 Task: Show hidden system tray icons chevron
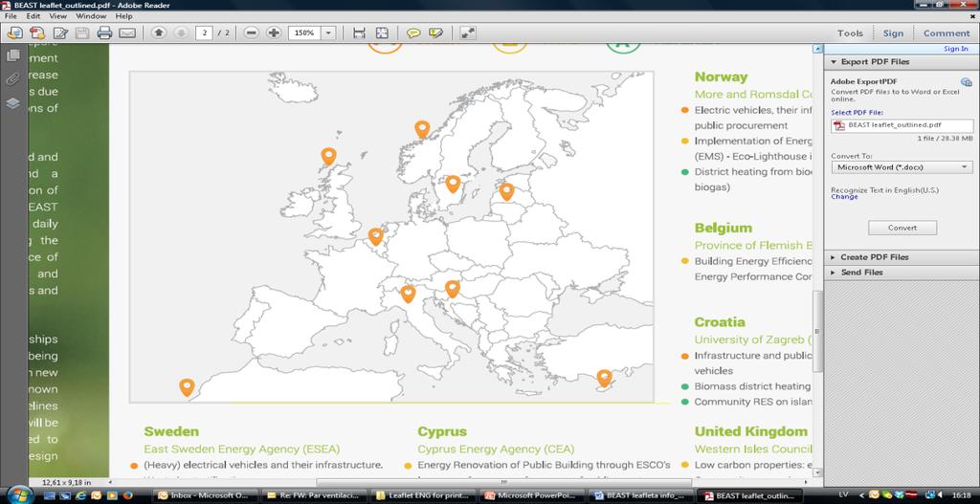point(864,495)
